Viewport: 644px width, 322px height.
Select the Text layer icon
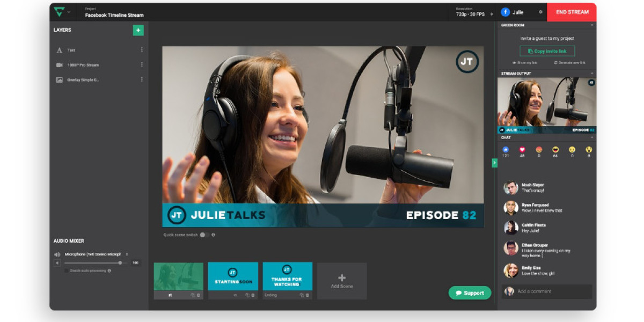click(60, 50)
